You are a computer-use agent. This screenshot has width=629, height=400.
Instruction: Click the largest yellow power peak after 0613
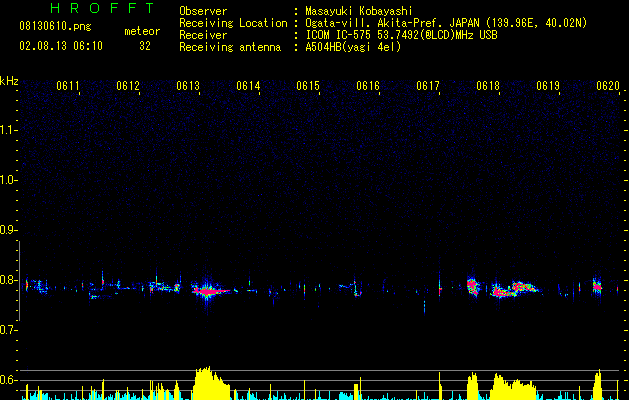point(211,383)
